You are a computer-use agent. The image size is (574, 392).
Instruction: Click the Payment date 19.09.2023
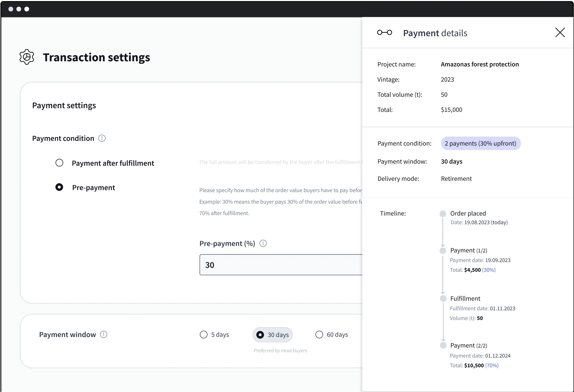click(x=498, y=260)
